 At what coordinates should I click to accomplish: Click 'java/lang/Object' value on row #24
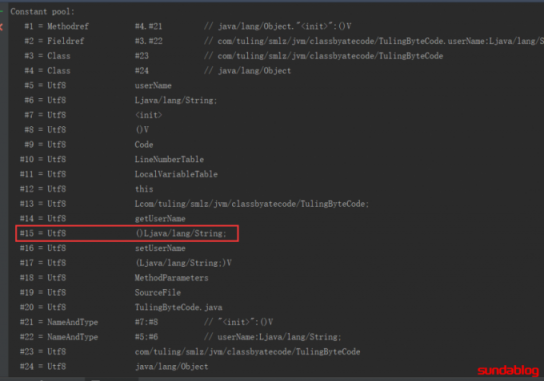pyautogui.click(x=171, y=367)
